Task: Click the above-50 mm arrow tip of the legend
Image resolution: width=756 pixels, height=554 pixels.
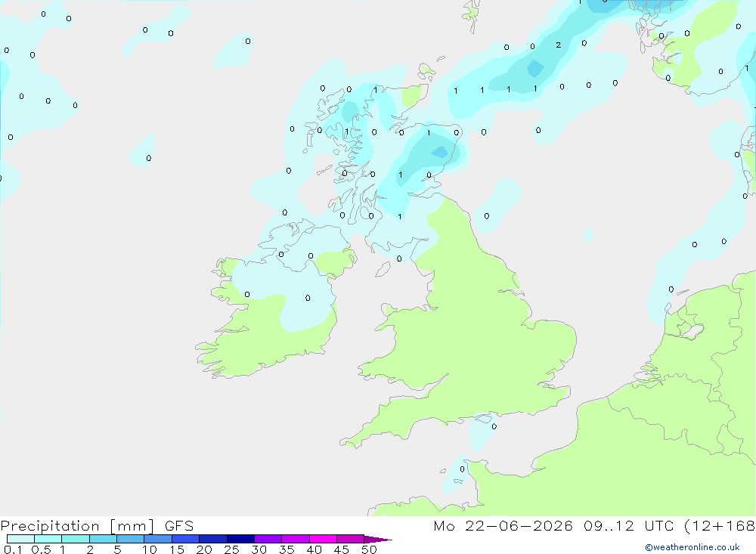Action: coord(378,539)
